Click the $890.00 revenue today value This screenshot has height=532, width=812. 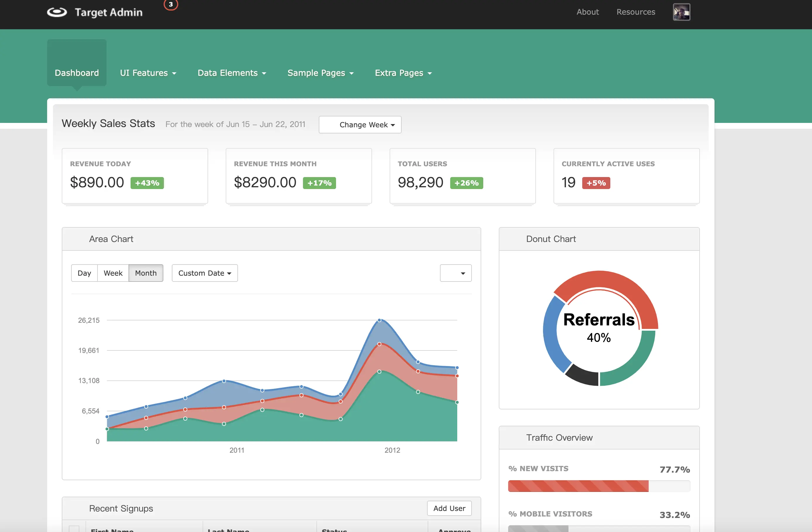tap(97, 182)
